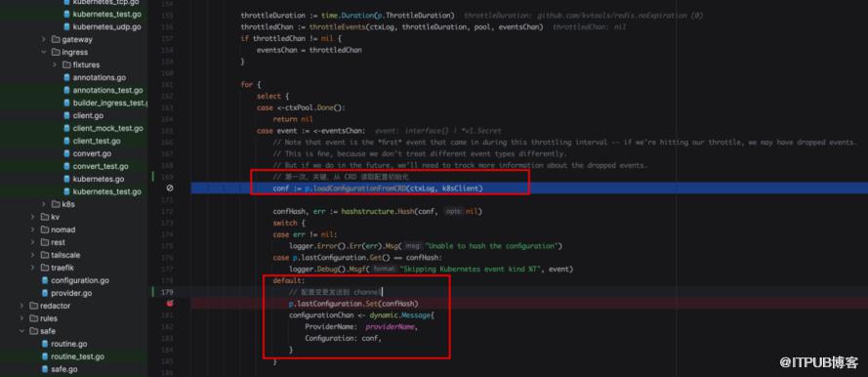The image size is (868, 377).
Task: Open convert_test.go in the project tree
Action: click(x=101, y=166)
